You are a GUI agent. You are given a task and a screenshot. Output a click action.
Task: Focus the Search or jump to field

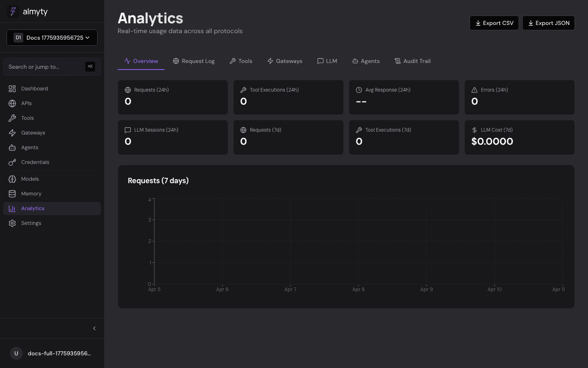tap(52, 67)
